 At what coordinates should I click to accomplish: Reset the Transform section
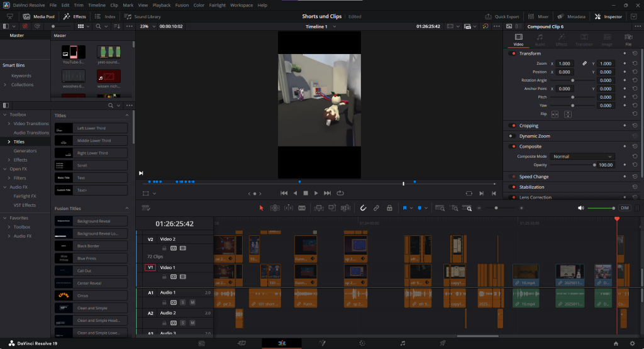click(x=635, y=53)
